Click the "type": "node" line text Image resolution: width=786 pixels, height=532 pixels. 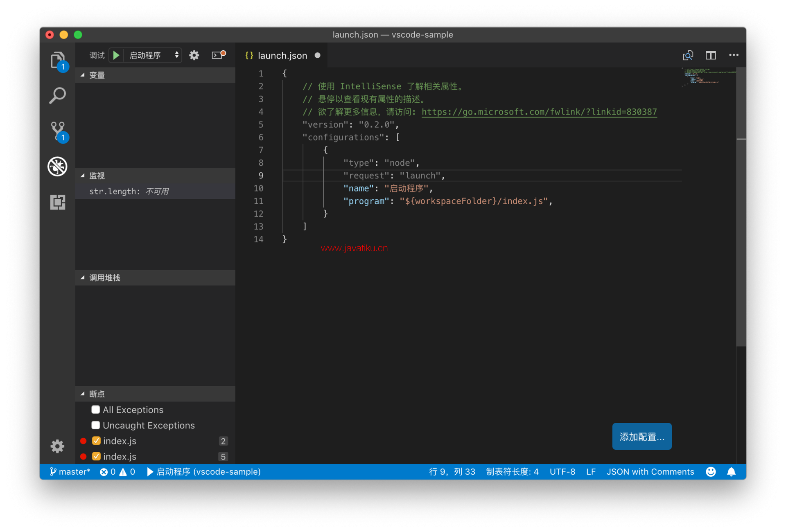[381, 163]
